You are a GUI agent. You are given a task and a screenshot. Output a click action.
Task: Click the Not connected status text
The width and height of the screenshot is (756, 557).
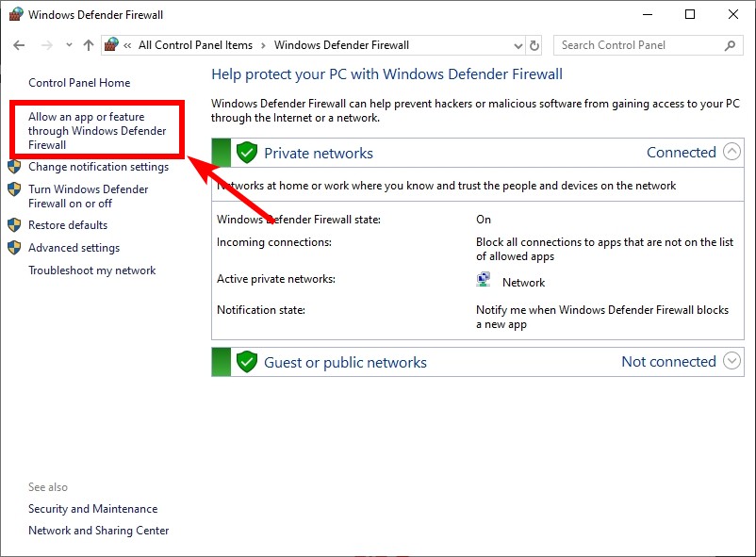(x=668, y=362)
